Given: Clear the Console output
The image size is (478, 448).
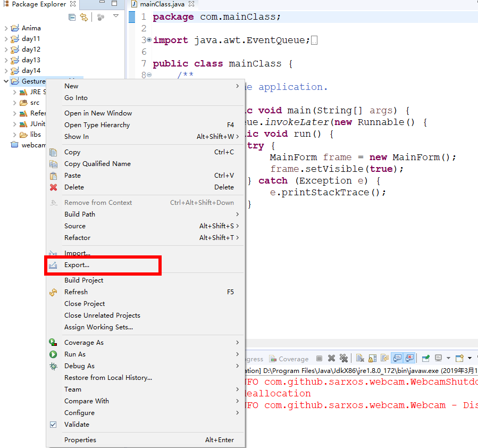Looking at the screenshot, I should click(x=360, y=358).
